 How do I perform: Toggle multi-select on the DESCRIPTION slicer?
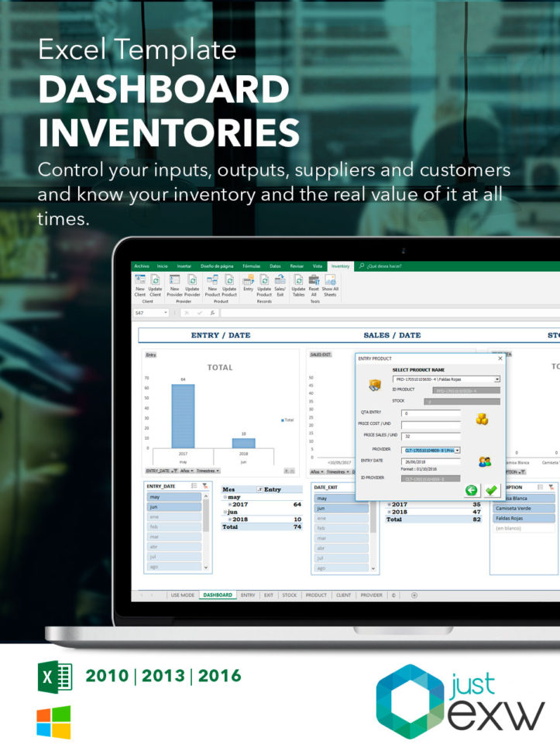[540, 487]
